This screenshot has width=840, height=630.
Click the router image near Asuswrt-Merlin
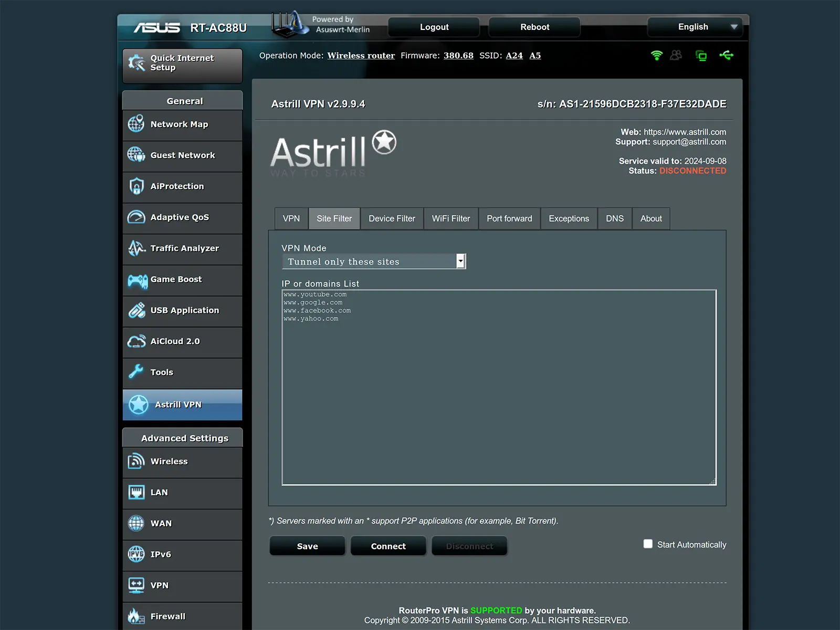pos(290,24)
